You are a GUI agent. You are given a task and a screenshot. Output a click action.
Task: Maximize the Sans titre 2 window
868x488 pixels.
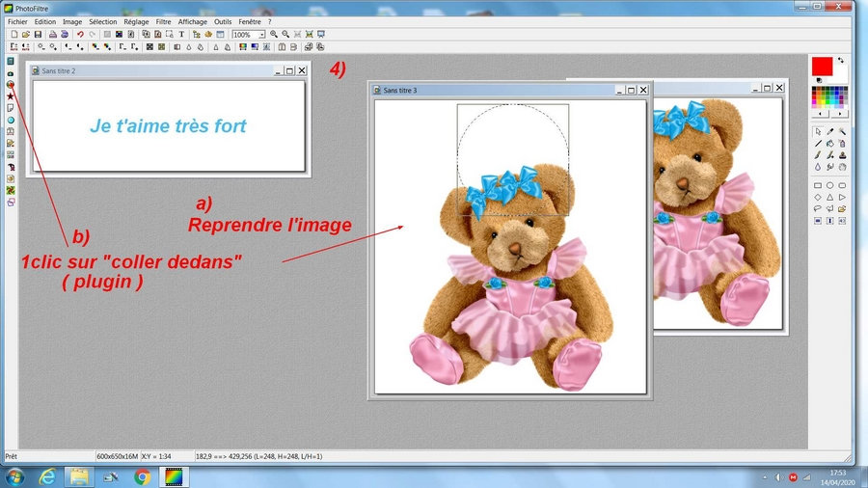click(x=289, y=70)
